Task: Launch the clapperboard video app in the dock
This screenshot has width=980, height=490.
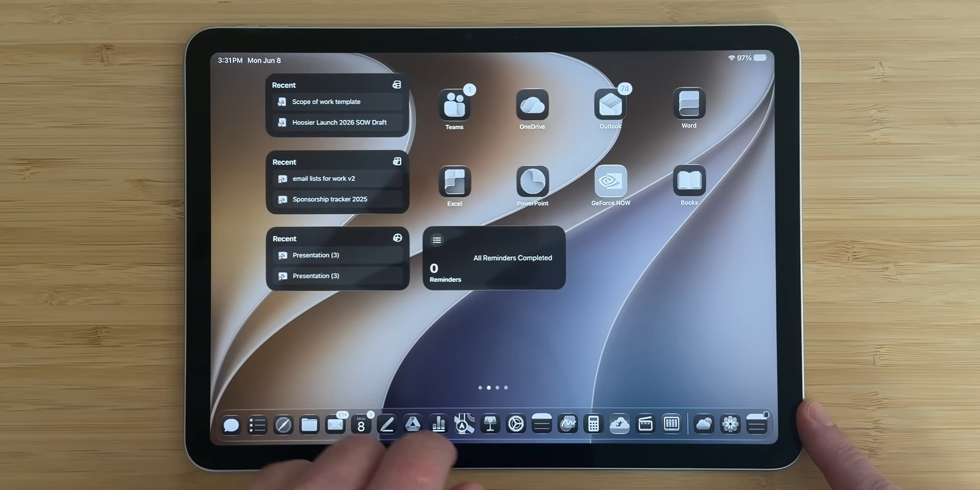Action: pyautogui.click(x=645, y=424)
